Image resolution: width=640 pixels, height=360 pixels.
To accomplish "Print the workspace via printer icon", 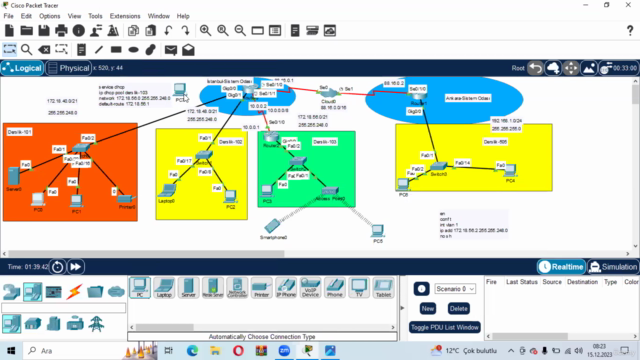I will 61,31.
